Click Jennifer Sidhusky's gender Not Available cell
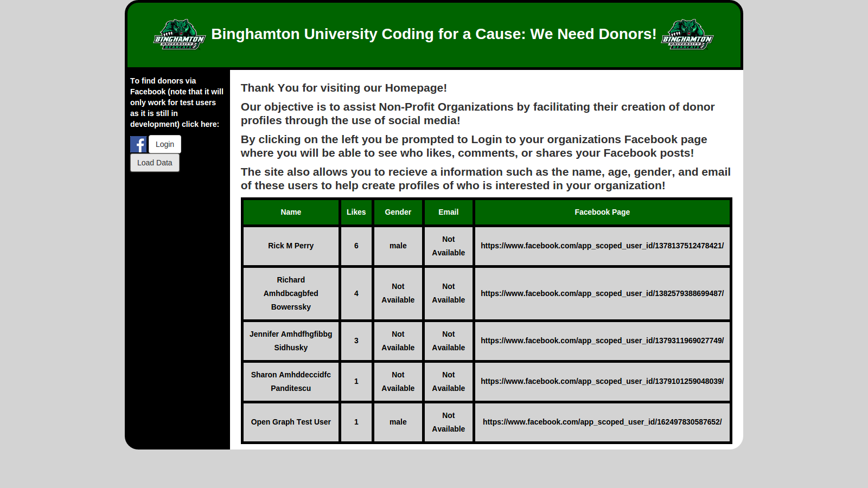 click(x=398, y=341)
